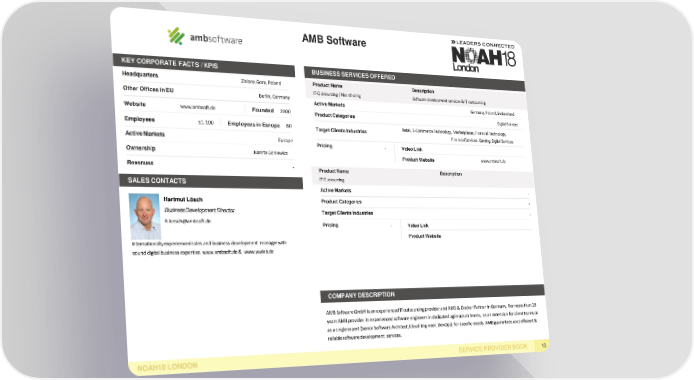Click the Service Provider Book footer label
The width and height of the screenshot is (694, 380).
tap(493, 349)
